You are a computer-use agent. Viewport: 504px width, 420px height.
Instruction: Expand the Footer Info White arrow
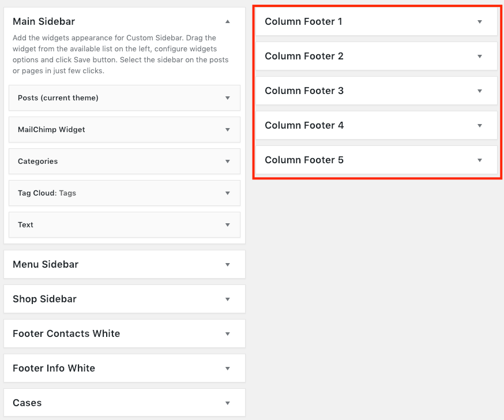(228, 369)
